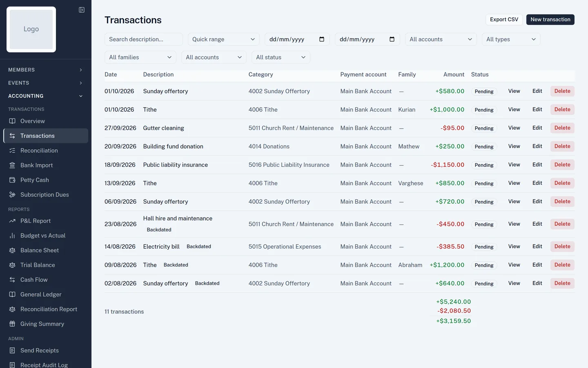
Task: Click the General Ledger book icon
Action: tap(12, 294)
